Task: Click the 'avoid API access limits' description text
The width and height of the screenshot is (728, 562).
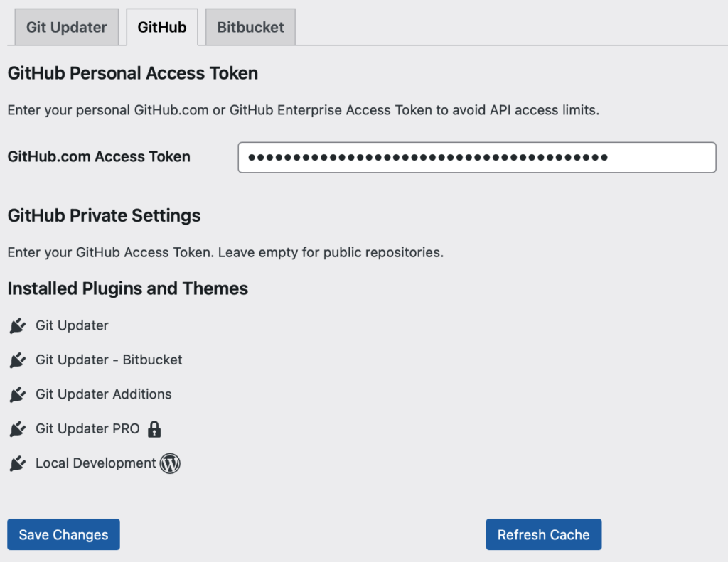Action: 526,110
